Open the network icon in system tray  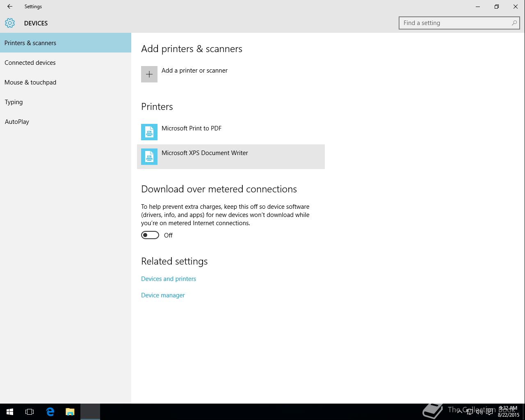coord(470,412)
